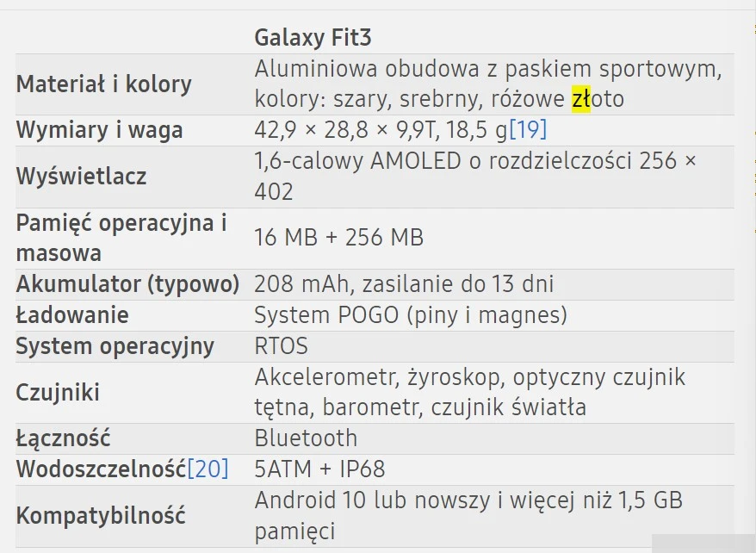Click the 16 MB + 256 MB value
Viewport: 756px width, 553px height.
click(339, 238)
